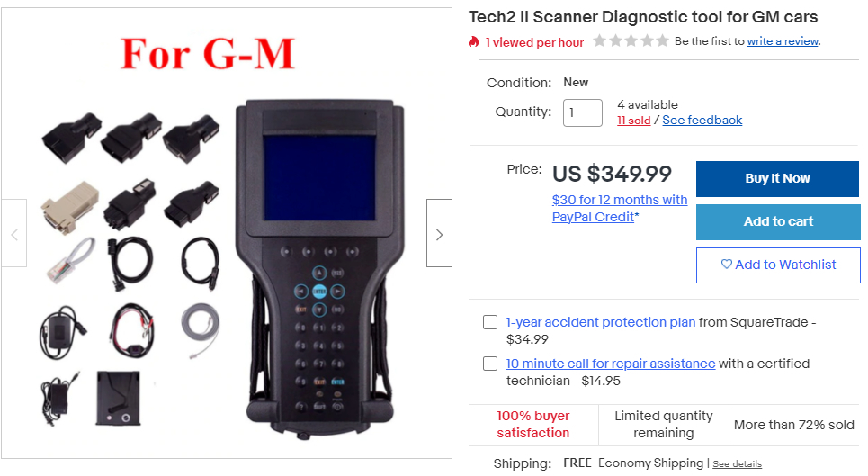Open the 11 sold link
The image size is (868, 476).
click(x=634, y=121)
